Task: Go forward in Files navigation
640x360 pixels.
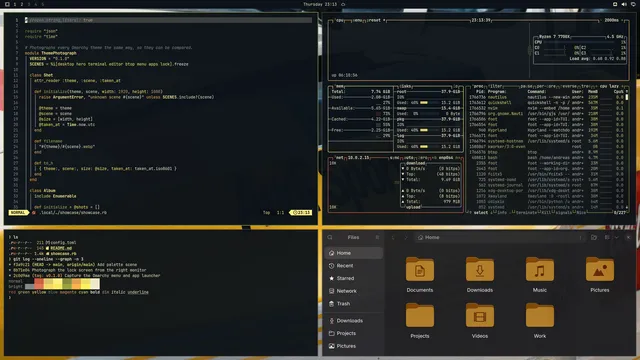Action: pyautogui.click(x=405, y=237)
